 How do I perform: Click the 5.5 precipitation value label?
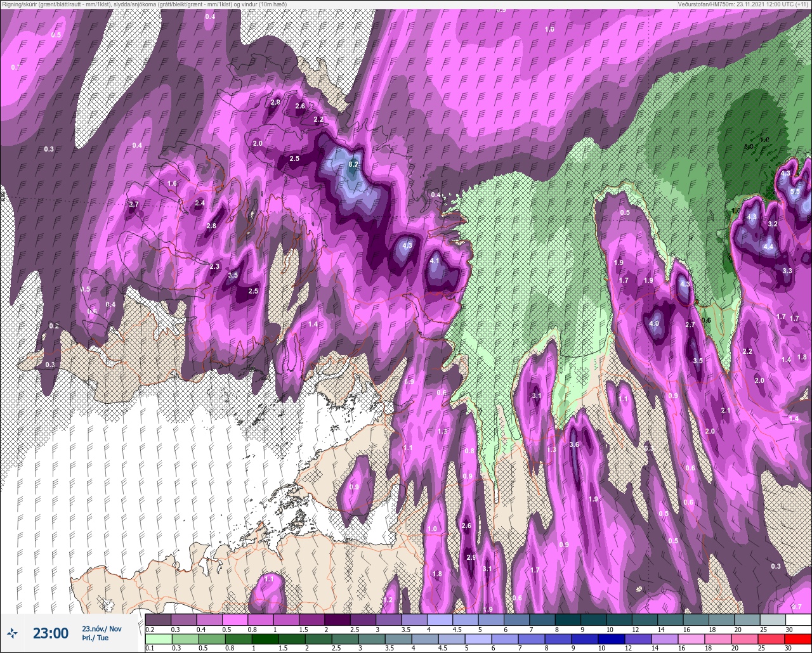[x=796, y=191]
